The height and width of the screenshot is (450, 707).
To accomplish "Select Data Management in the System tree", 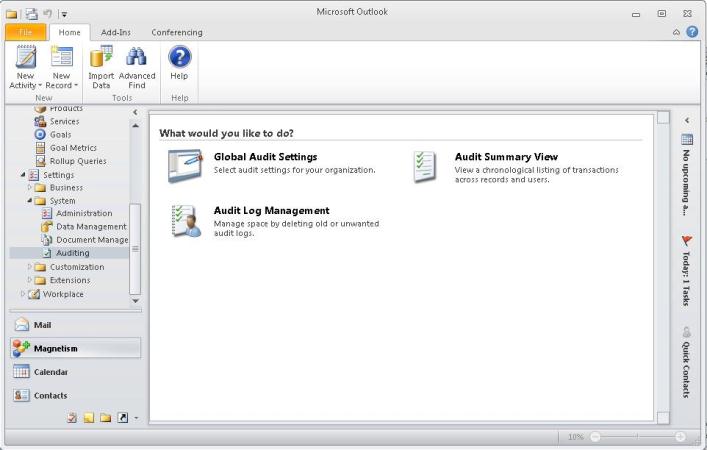I will tap(90, 227).
